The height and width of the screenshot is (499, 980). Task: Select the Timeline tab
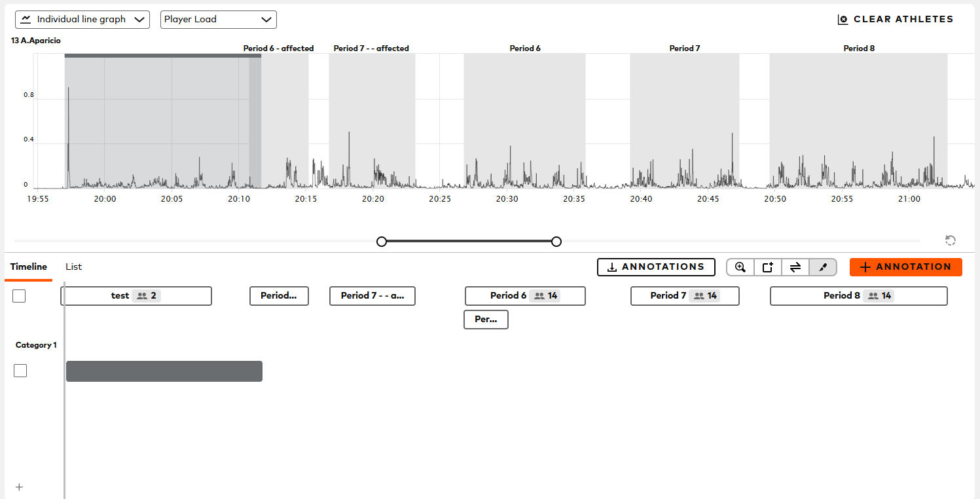28,267
